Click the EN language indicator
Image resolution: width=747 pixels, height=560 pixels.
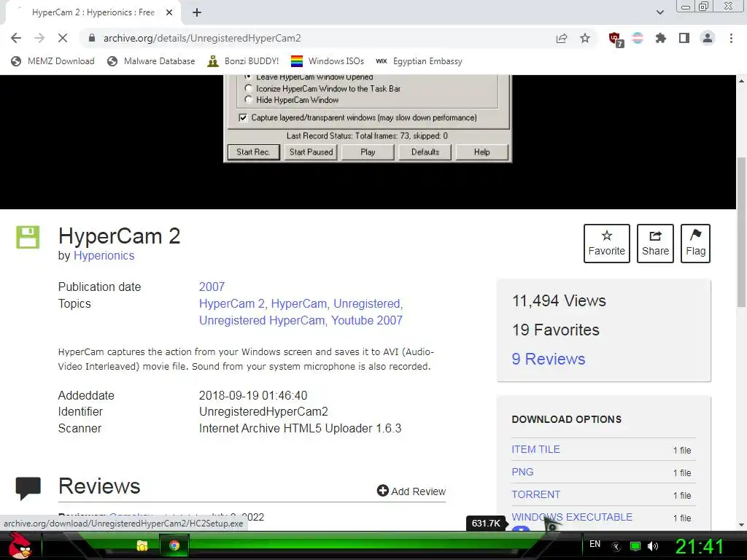(595, 544)
